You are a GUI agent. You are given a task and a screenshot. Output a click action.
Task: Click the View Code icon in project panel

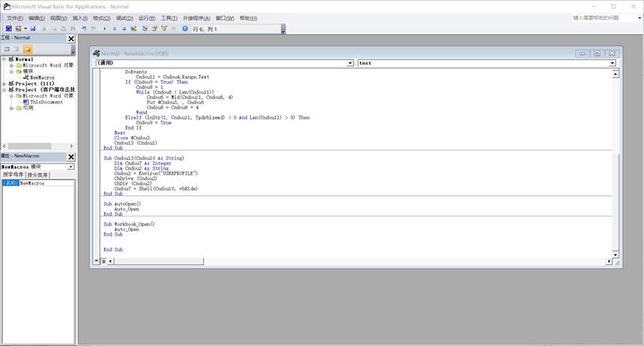click(7, 49)
